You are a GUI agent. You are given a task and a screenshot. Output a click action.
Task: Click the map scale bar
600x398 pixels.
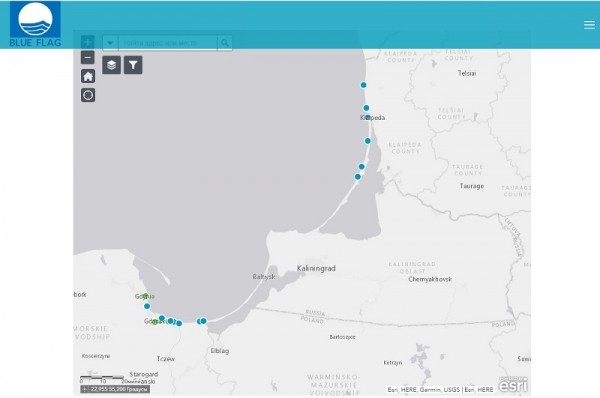[102, 379]
